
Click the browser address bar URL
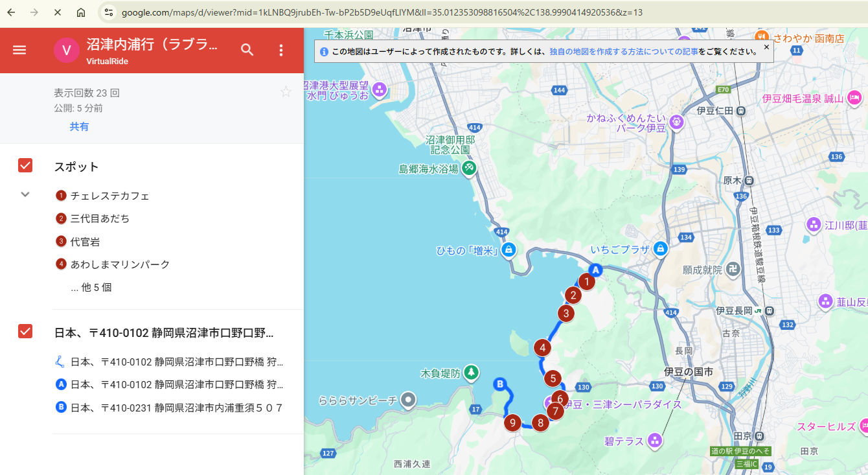(382, 12)
